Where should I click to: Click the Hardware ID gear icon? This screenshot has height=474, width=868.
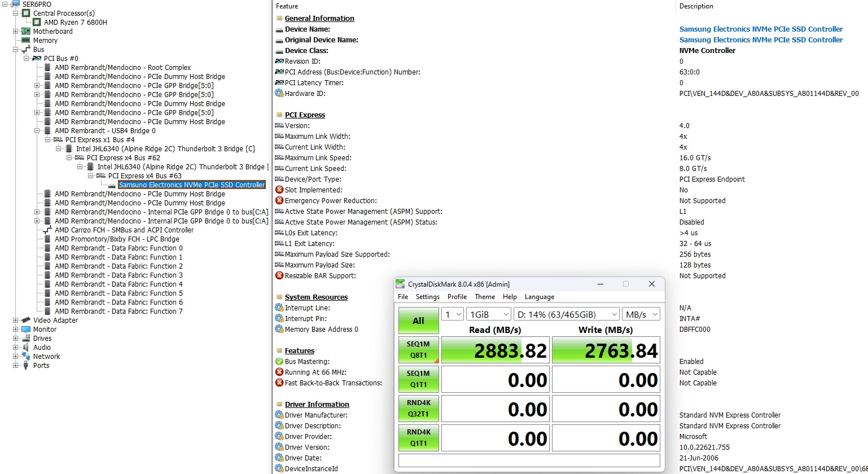click(x=279, y=93)
